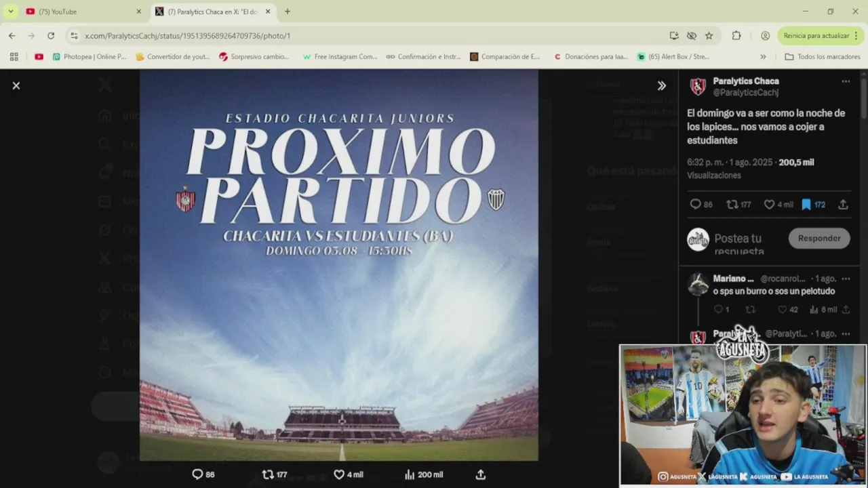This screenshot has width=868, height=488.
Task: Open more options on Mariano's reply
Action: click(x=846, y=279)
